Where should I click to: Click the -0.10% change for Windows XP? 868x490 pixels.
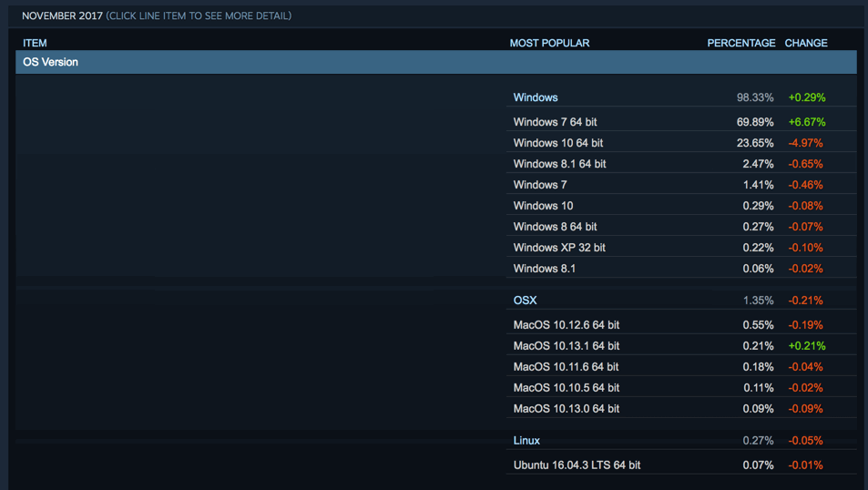(x=805, y=248)
